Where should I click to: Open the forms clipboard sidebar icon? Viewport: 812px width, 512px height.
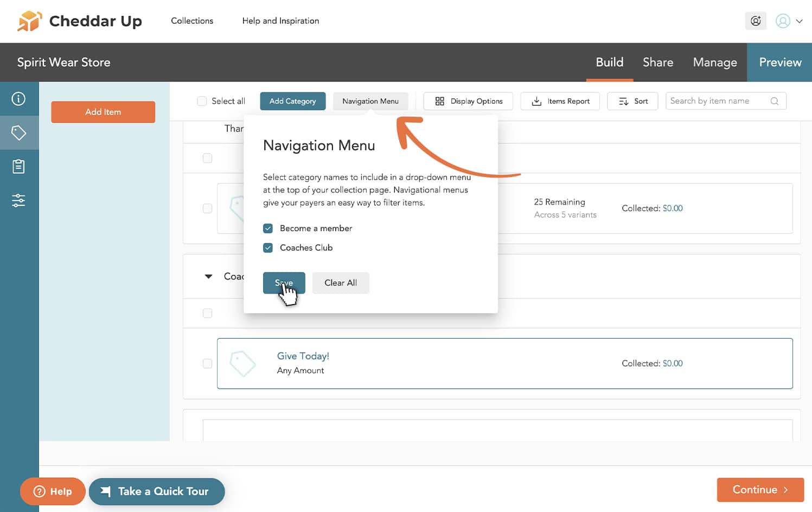pos(19,167)
